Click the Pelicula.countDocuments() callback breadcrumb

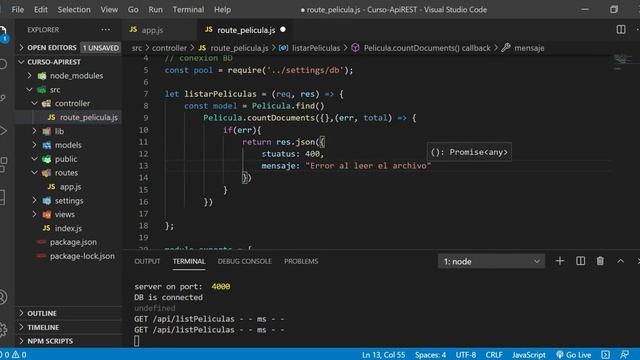click(x=427, y=48)
